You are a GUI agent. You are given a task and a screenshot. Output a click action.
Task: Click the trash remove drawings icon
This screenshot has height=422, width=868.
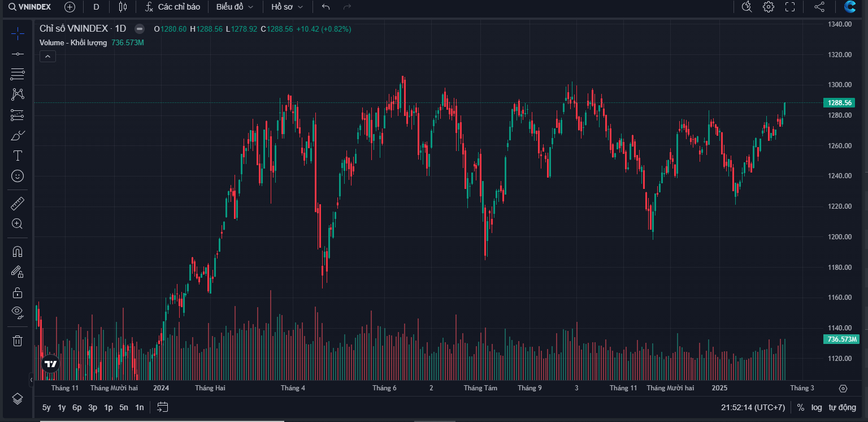(18, 340)
